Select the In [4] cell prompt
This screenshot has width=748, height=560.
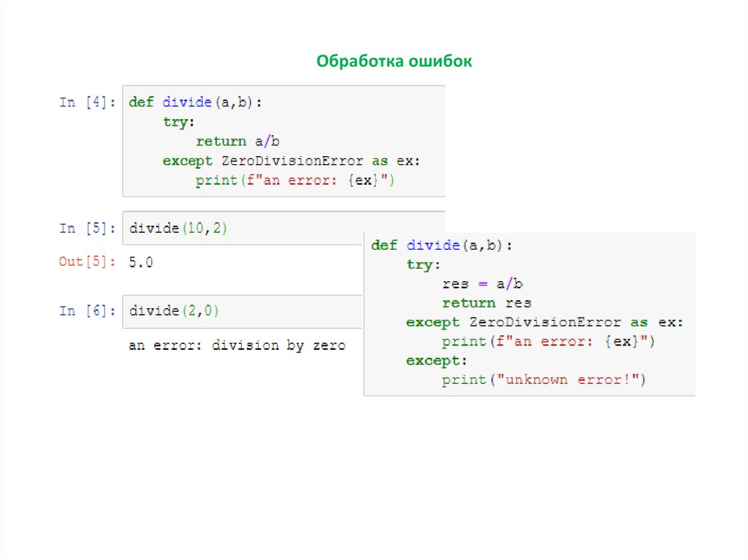click(87, 103)
